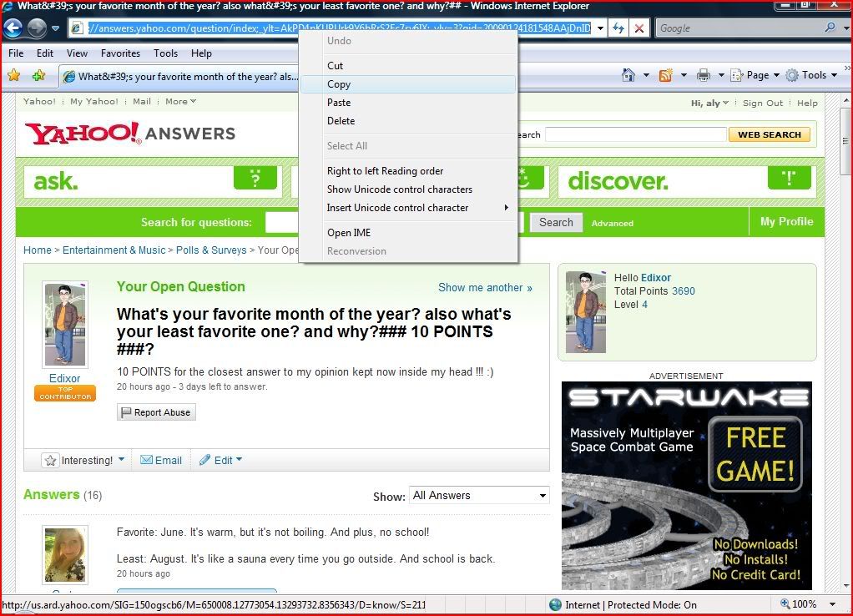Click the Edixor name under question avatar

65,378
